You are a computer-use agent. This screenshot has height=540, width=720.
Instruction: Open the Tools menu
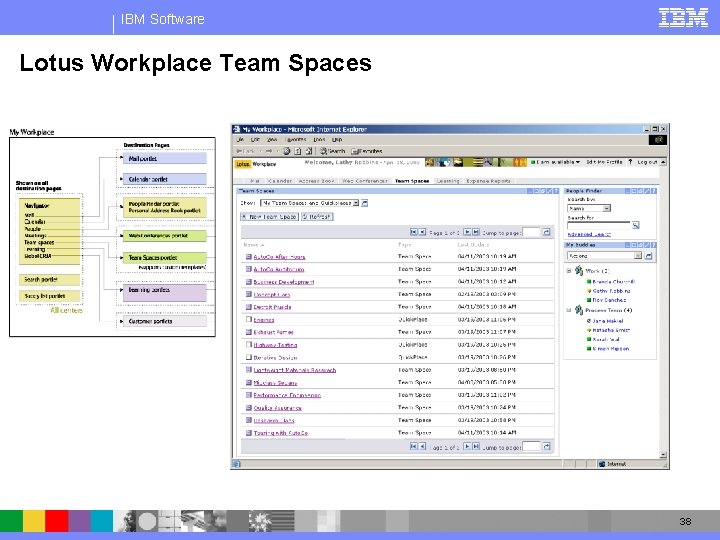click(x=319, y=140)
